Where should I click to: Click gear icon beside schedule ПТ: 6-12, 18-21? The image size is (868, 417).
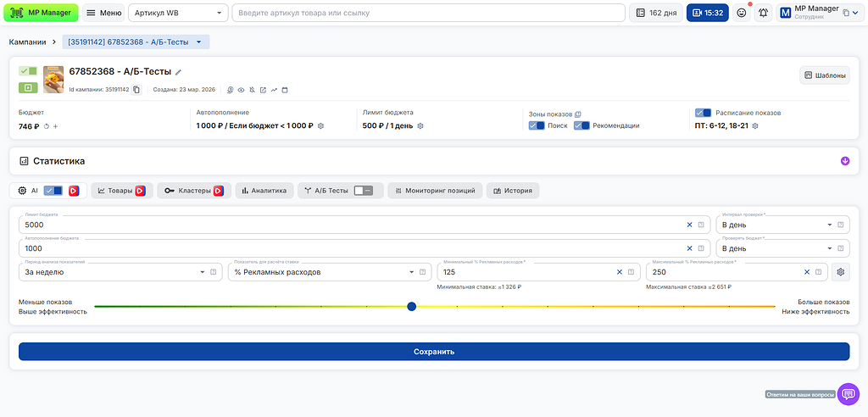(755, 126)
